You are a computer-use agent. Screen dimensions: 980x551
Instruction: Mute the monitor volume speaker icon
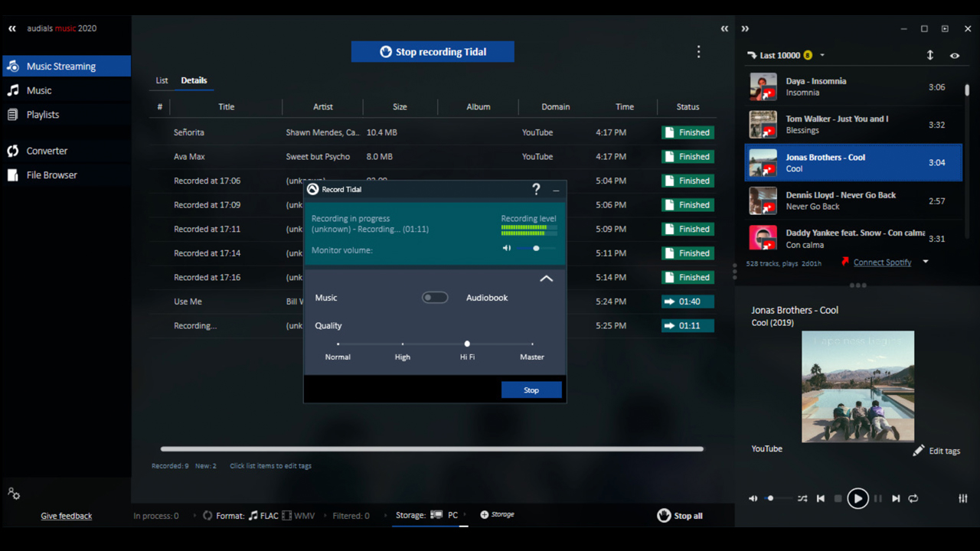pyautogui.click(x=506, y=248)
